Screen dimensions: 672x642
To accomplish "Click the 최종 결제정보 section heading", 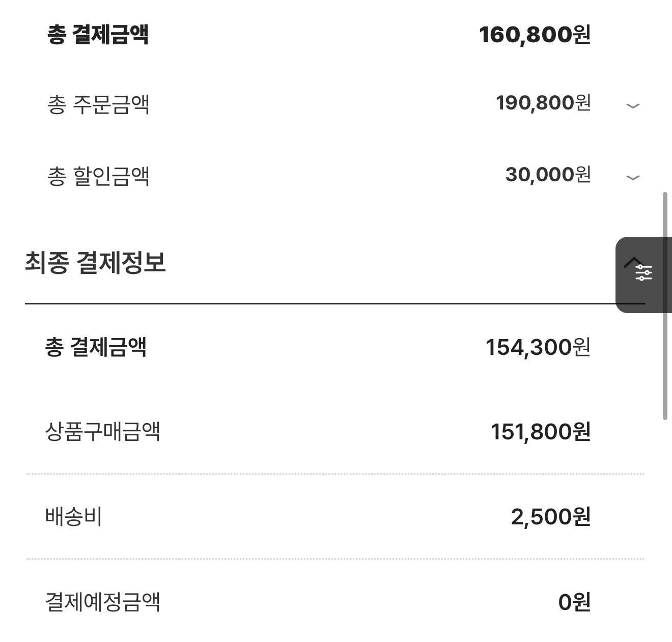I will [x=95, y=263].
